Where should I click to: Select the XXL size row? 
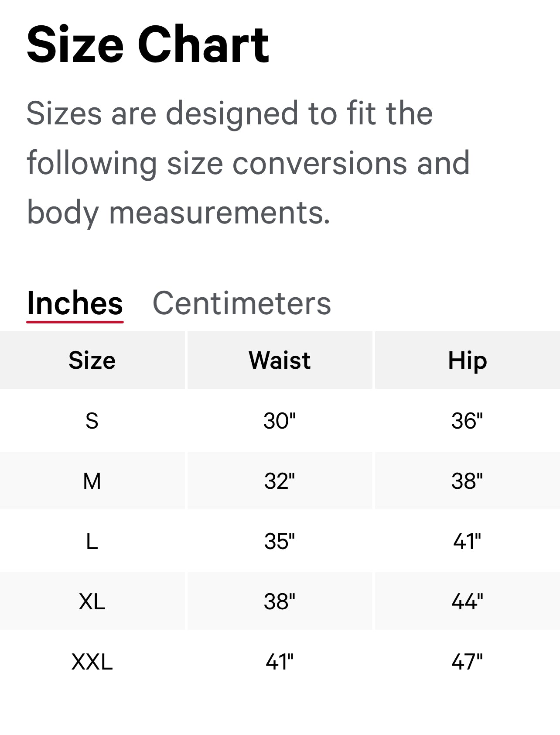tap(92, 663)
